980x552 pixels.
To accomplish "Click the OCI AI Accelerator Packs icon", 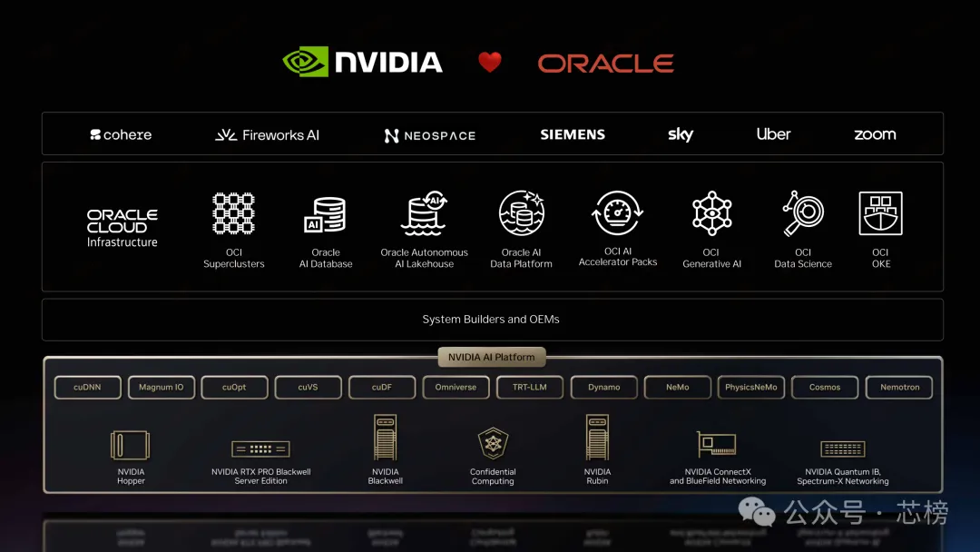I will [618, 212].
